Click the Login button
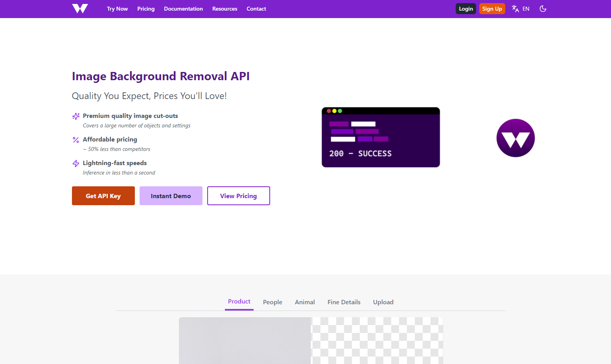 pos(466,8)
